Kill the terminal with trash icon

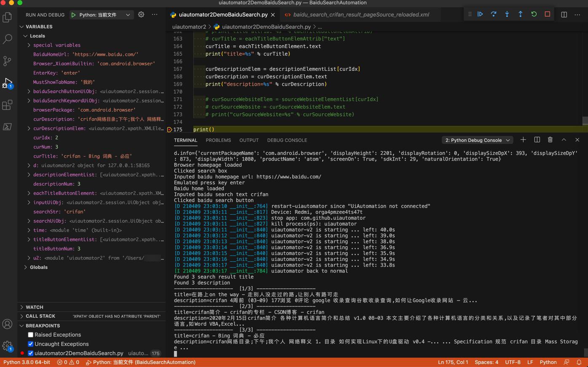(x=550, y=140)
